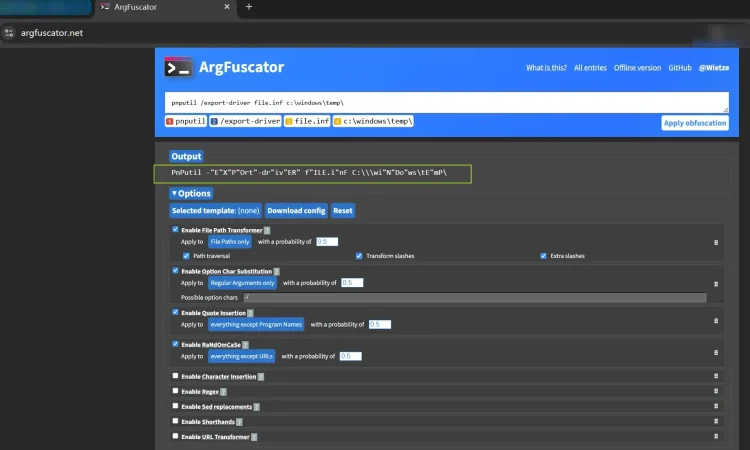Image resolution: width=750 pixels, height=450 pixels.
Task: Click the ArgFuscator terminal logo icon
Action: [178, 67]
